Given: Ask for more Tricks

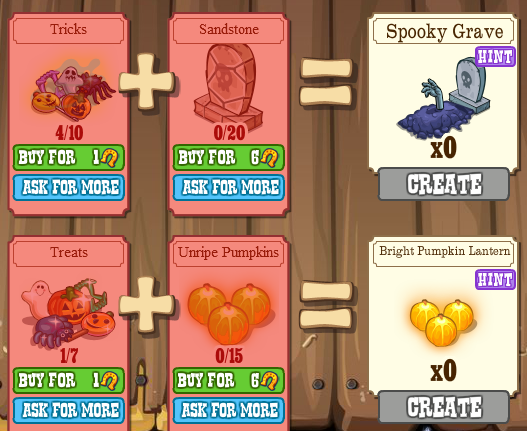Looking at the screenshot, I should pyautogui.click(x=69, y=187).
